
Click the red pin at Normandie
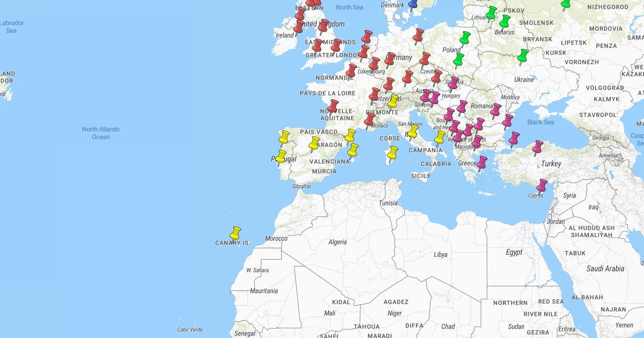pos(351,71)
